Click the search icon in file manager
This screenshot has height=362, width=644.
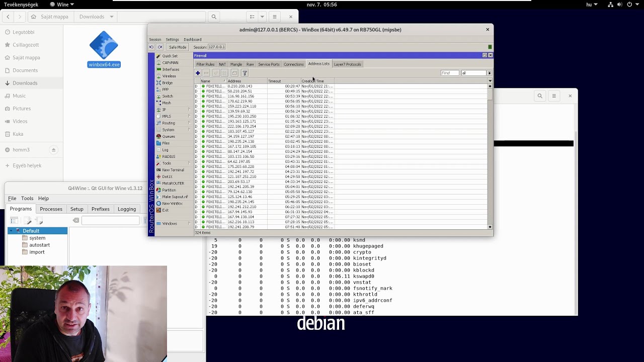214,17
